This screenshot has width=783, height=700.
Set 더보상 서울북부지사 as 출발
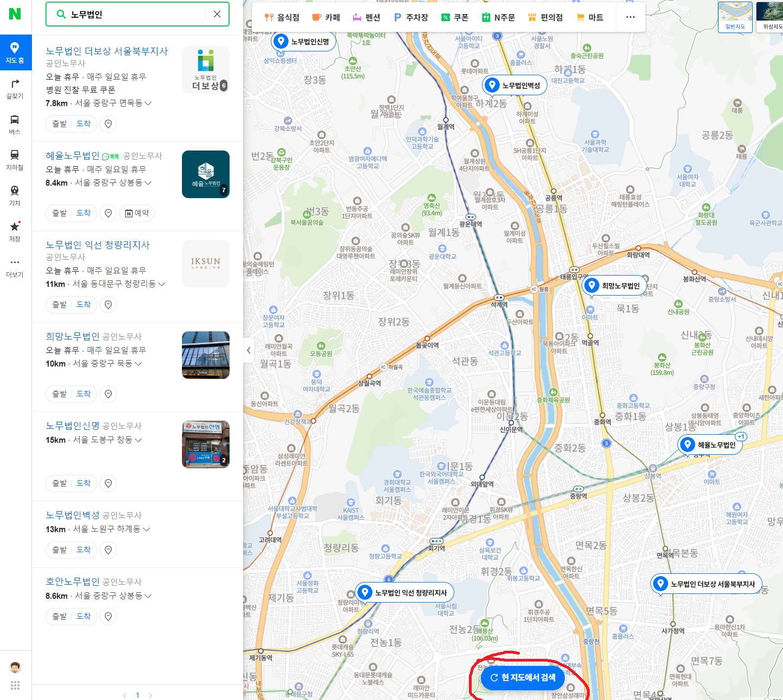click(59, 124)
